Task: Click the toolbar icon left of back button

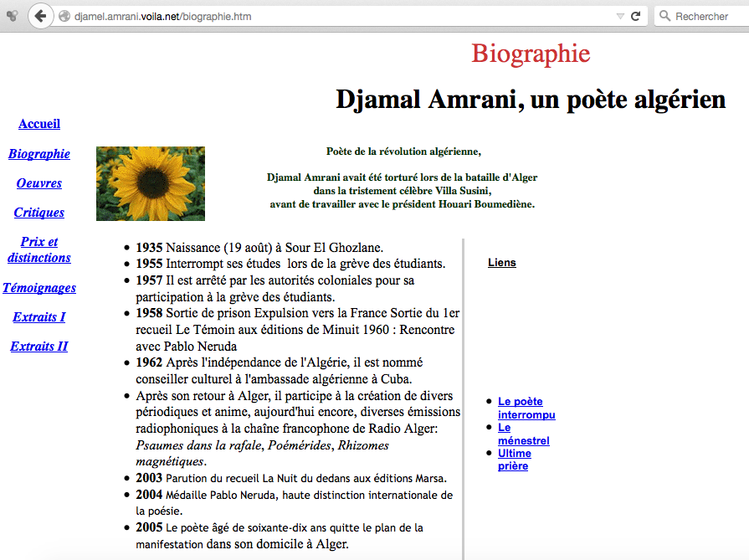Action: [x=13, y=16]
